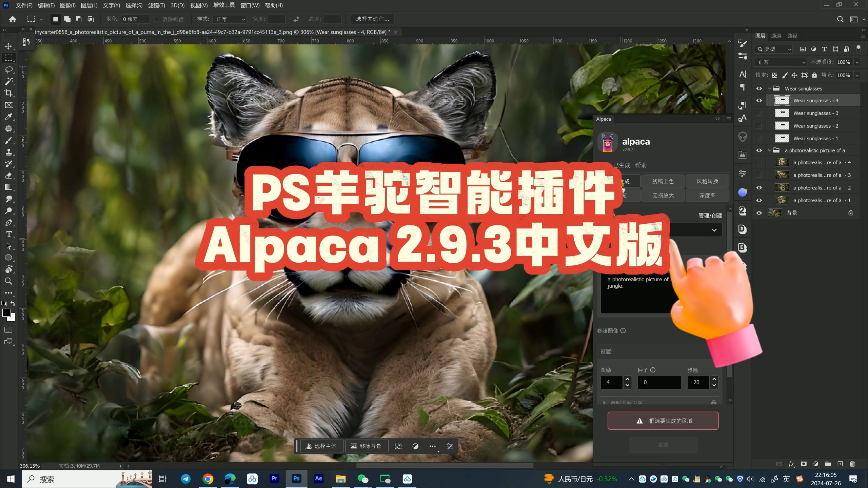Select the Crop tool
Screen dimensions: 868x488
pyautogui.click(x=9, y=93)
